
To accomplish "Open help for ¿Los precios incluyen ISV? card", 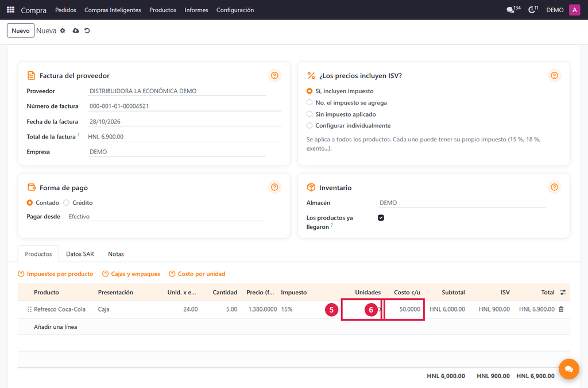I will tap(554, 75).
